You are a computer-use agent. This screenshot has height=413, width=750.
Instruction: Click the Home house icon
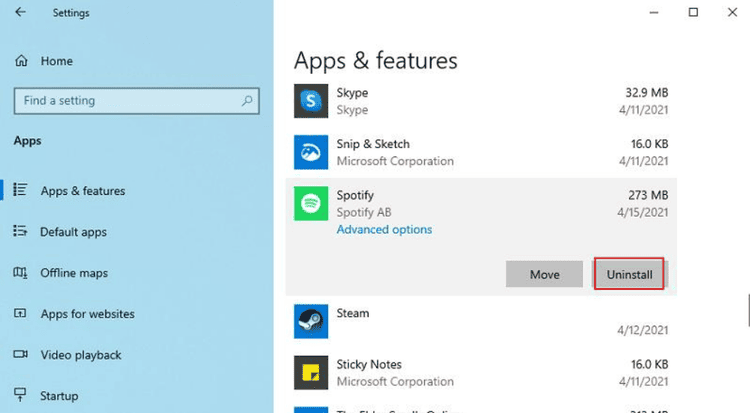(x=21, y=61)
